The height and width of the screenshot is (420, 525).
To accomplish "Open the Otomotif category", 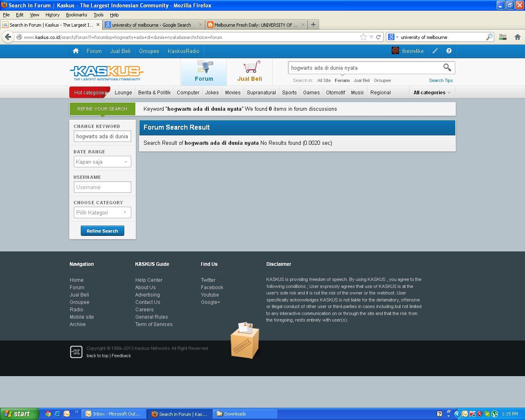I will [336, 92].
